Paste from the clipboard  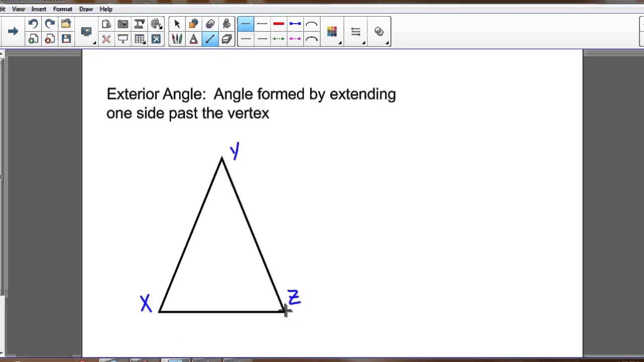[x=106, y=24]
